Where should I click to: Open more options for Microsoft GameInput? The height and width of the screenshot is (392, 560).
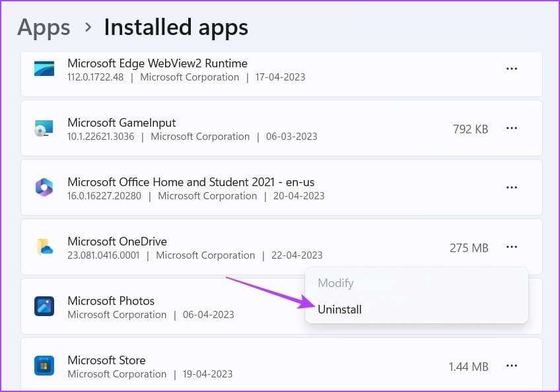(x=511, y=128)
